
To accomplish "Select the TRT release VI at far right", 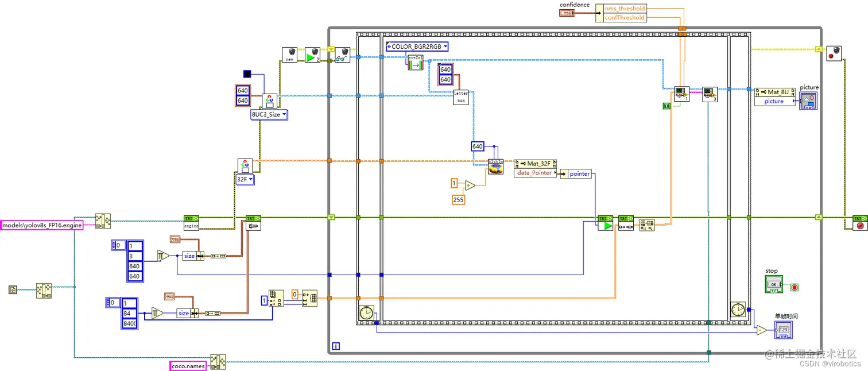I will pos(860,222).
